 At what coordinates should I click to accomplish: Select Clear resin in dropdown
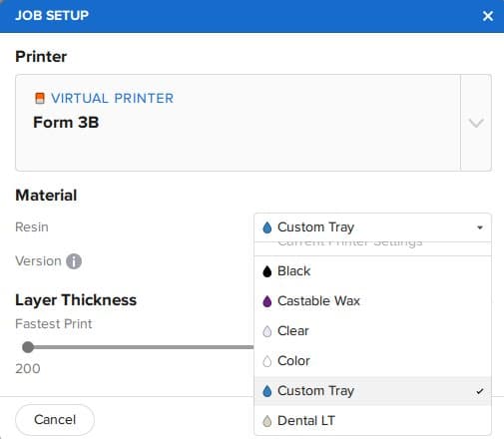click(372, 331)
